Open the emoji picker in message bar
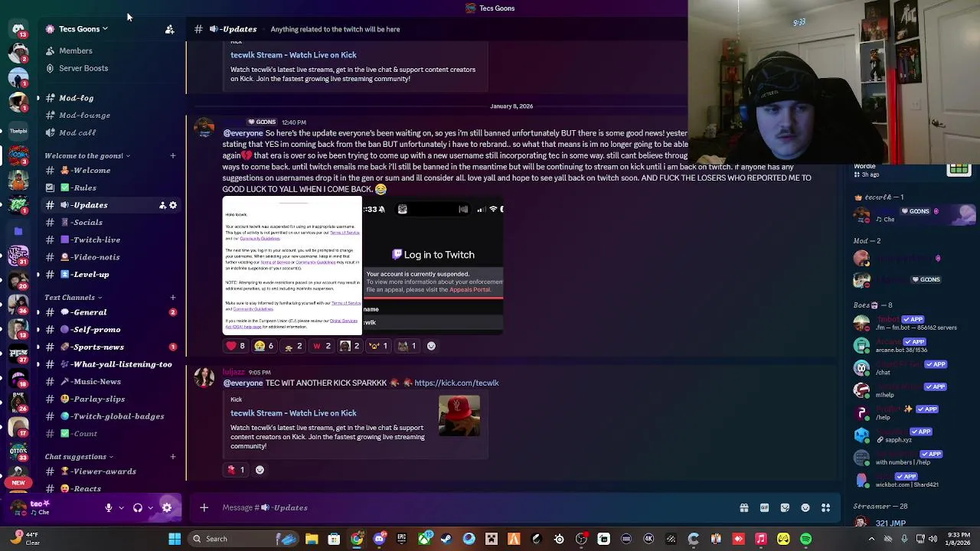 tap(805, 507)
